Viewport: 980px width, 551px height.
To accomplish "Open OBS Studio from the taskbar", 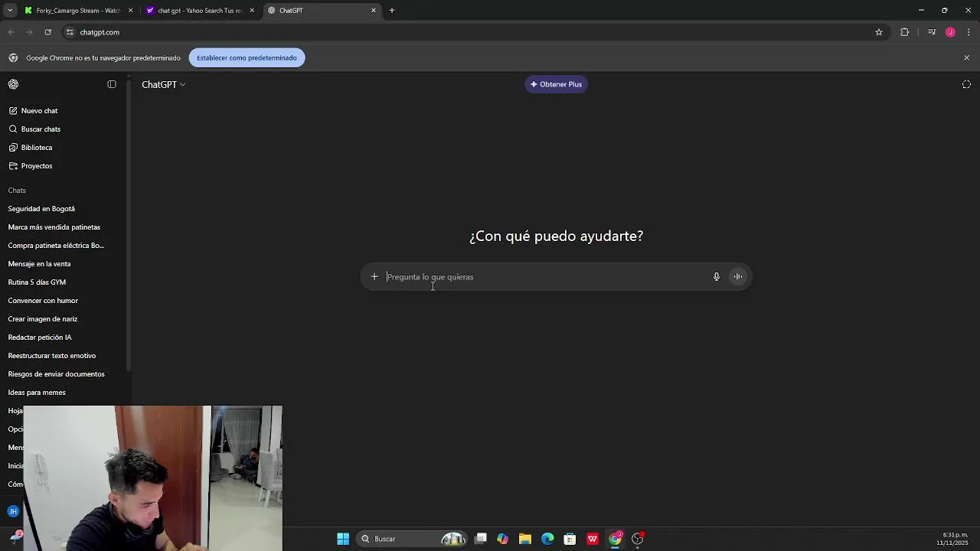I will point(637,539).
